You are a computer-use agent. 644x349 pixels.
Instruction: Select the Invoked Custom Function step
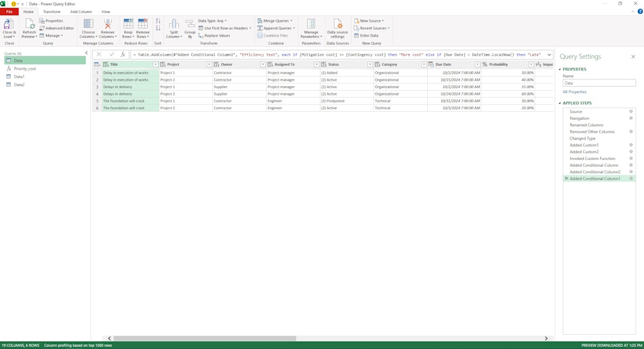(x=592, y=159)
